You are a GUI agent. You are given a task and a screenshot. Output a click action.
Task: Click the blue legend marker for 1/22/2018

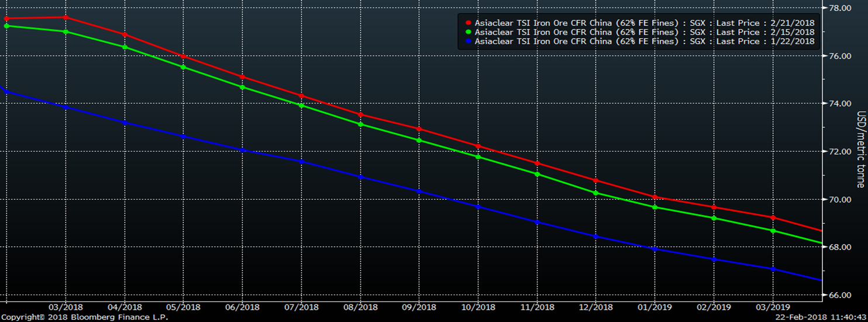click(x=468, y=42)
